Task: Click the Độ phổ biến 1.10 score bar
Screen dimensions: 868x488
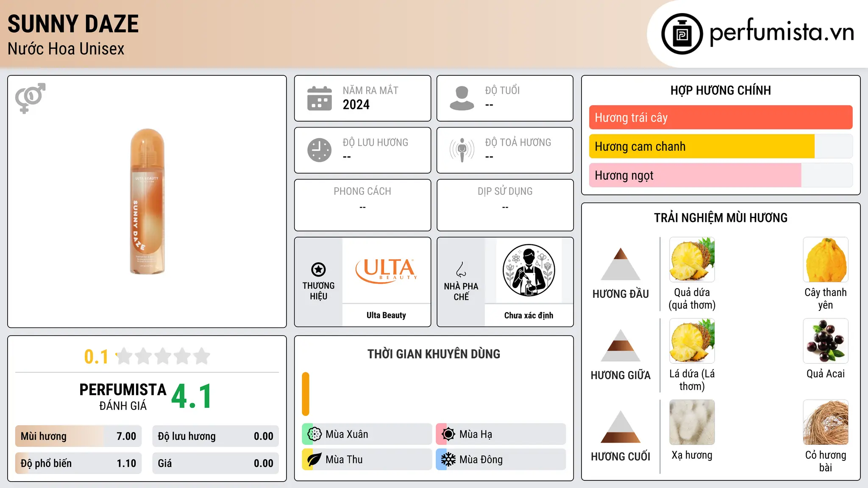Action: point(78,463)
